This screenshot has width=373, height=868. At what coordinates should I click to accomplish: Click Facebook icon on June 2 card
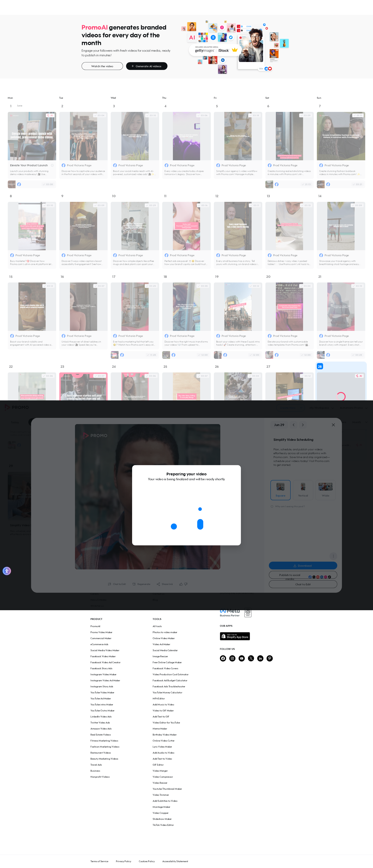click(63, 166)
